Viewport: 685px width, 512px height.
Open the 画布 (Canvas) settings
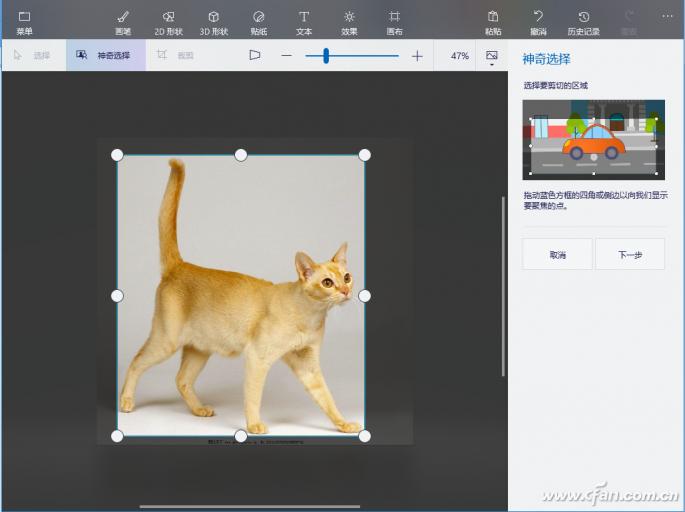(394, 22)
